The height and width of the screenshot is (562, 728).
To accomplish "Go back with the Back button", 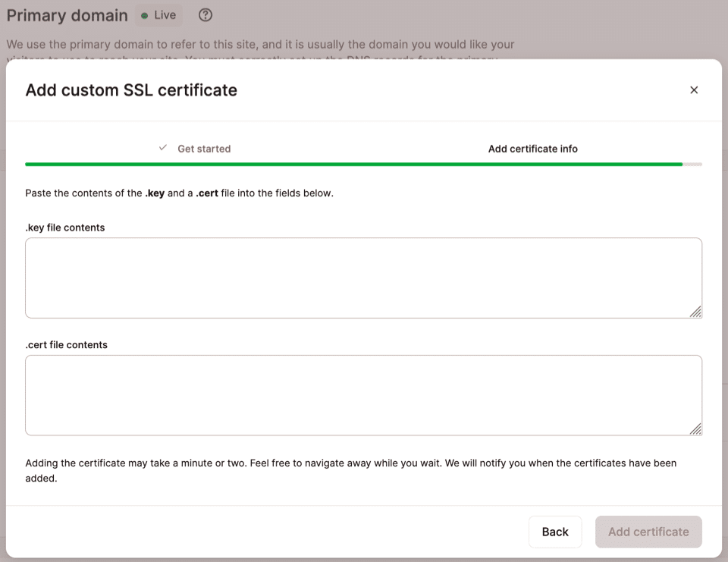I will (555, 532).
